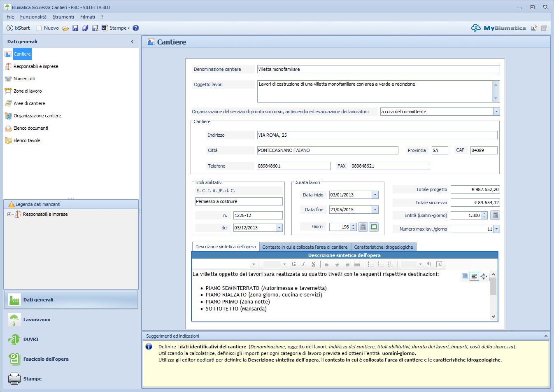Image resolution: width=554 pixels, height=392 pixels.
Task: Expand the Numero max lav./giorno dropdown
Action: [x=496, y=229]
